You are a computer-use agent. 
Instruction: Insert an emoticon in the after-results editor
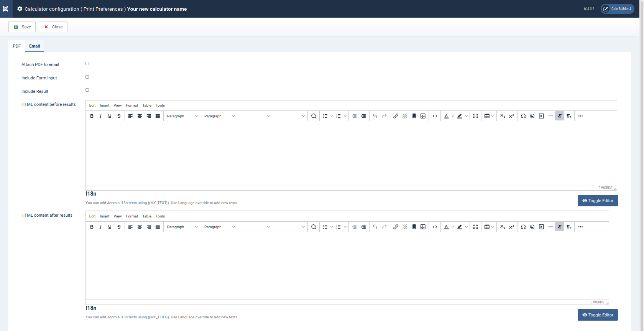pos(532,227)
